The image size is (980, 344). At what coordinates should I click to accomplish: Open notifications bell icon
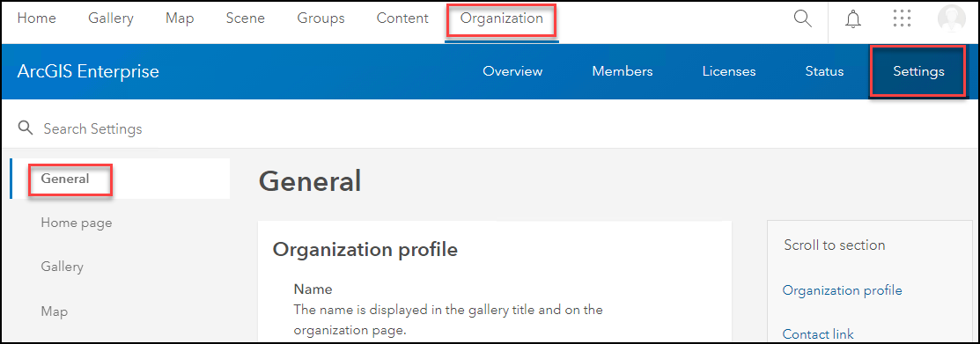[x=852, y=19]
